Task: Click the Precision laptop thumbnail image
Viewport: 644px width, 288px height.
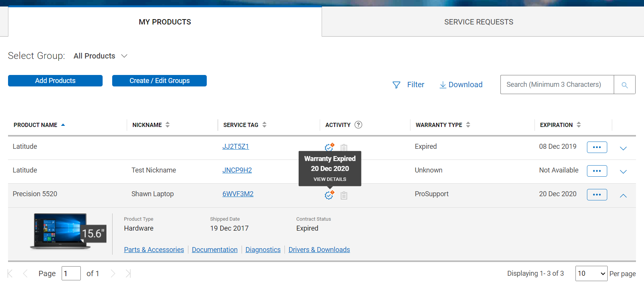Action: (x=68, y=232)
